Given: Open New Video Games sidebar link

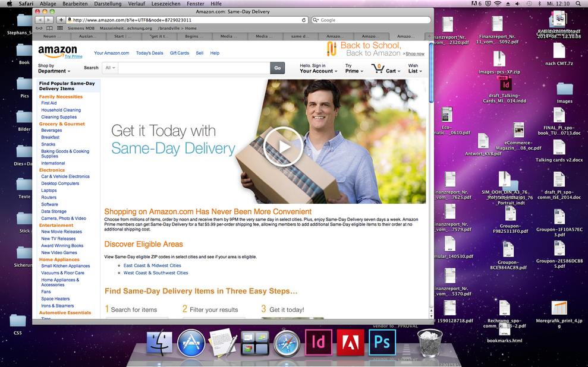Looking at the screenshot, I should [x=59, y=252].
